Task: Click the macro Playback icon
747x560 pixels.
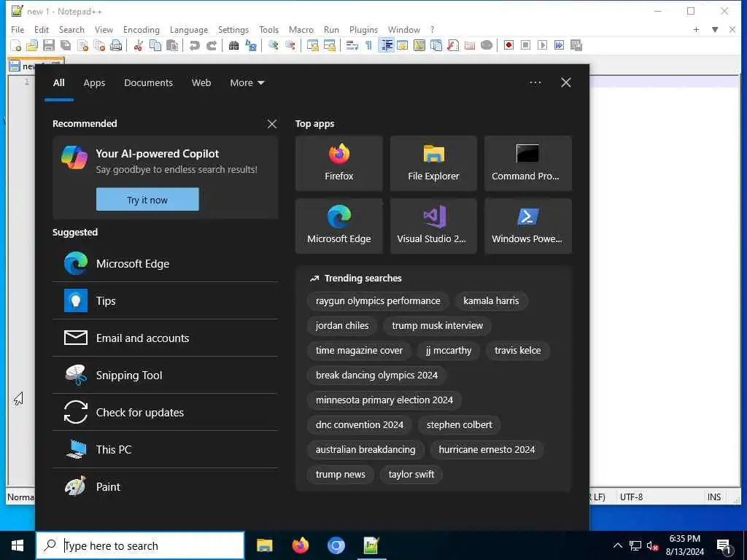Action: pos(542,45)
